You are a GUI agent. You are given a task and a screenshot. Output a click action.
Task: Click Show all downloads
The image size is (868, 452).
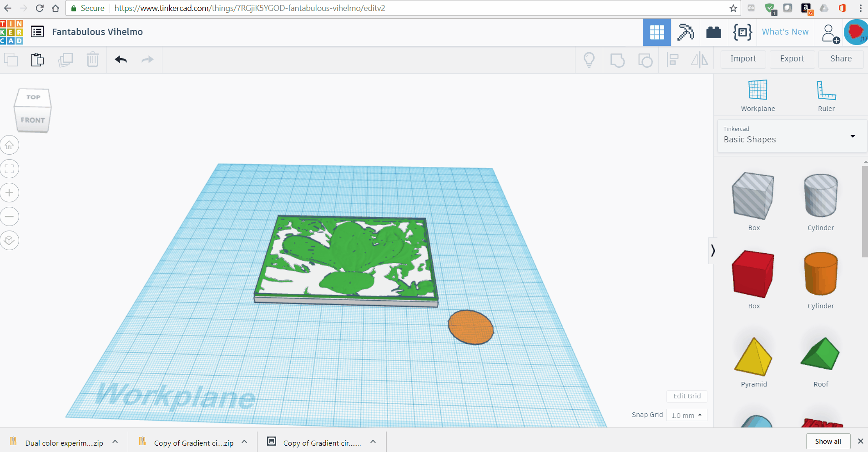[x=827, y=441]
